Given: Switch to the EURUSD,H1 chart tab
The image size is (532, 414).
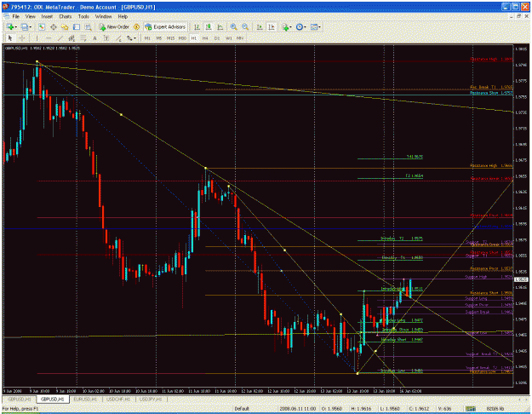Looking at the screenshot, I should pyautogui.click(x=85, y=399).
